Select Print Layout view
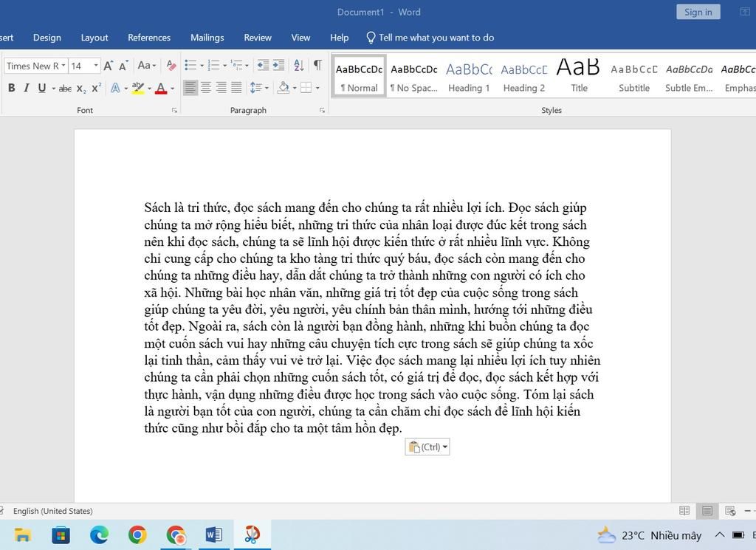756x550 pixels. pyautogui.click(x=707, y=510)
